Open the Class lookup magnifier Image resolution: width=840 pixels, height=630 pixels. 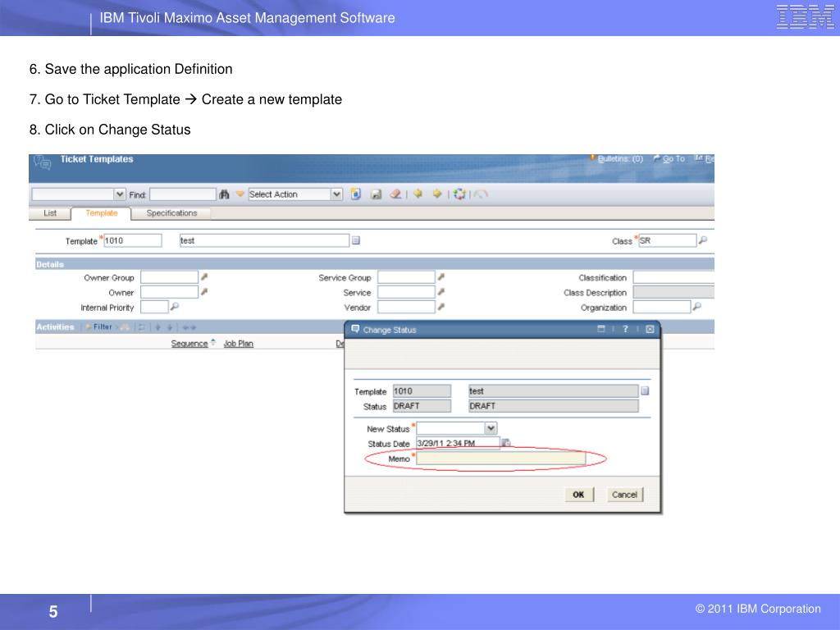pos(703,240)
